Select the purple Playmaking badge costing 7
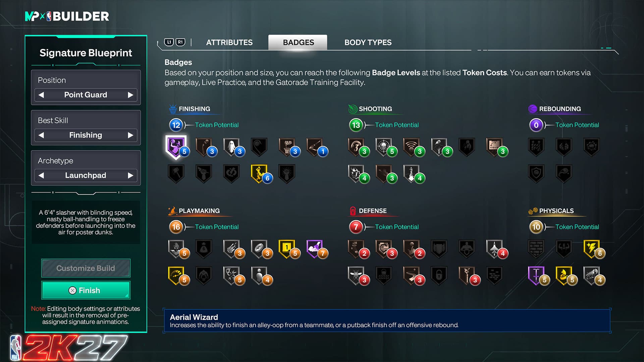644x362 pixels. coord(315,249)
